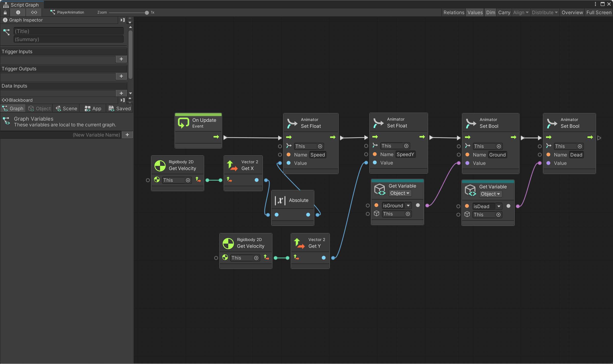
Task: Toggle the Dim option
Action: click(x=490, y=12)
